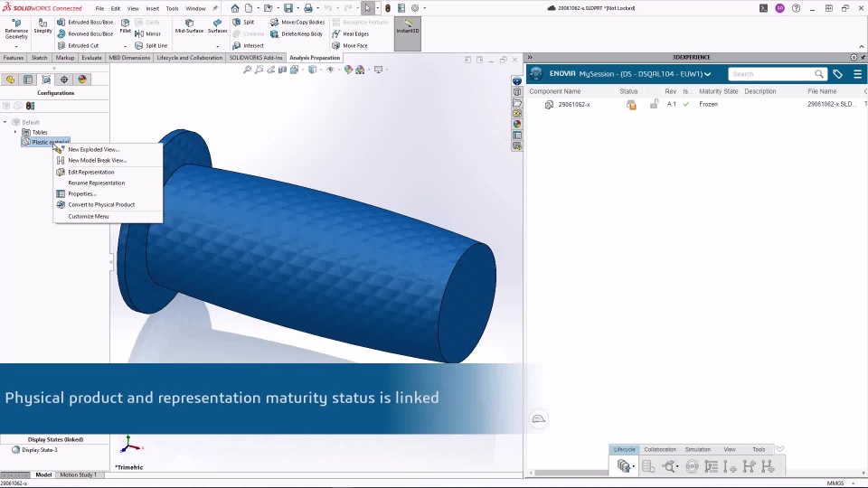This screenshot has width=868, height=488.
Task: Click the Print icon
Action: click(x=307, y=8)
